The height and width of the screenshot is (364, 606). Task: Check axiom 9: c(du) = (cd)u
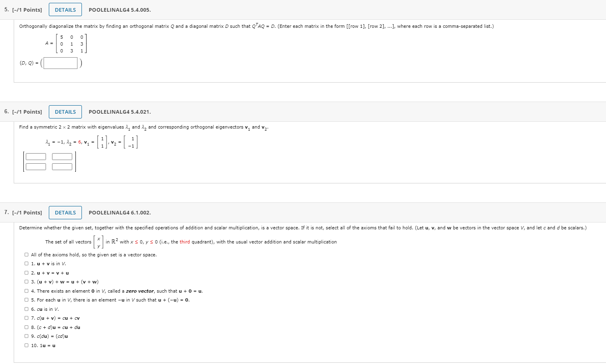pos(26,336)
